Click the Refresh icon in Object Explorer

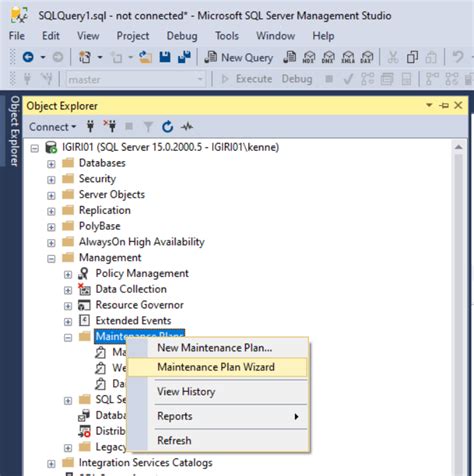167,127
